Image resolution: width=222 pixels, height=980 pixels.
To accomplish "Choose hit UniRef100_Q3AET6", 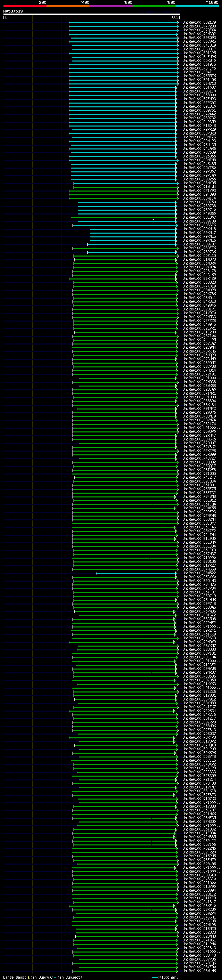I will point(199,249).
